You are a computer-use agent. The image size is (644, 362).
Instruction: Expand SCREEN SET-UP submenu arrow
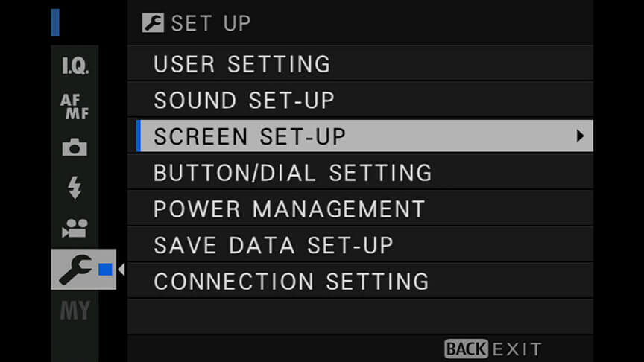[579, 136]
